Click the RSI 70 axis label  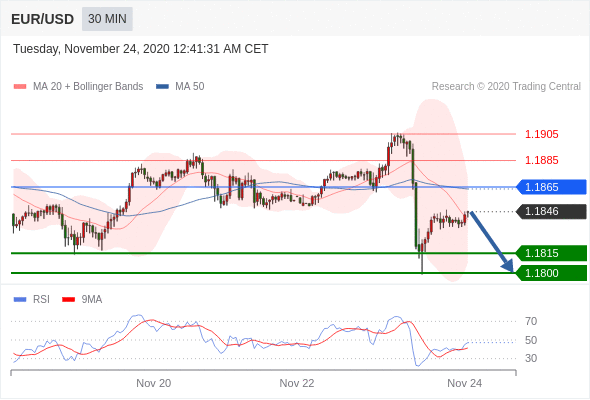(x=531, y=321)
